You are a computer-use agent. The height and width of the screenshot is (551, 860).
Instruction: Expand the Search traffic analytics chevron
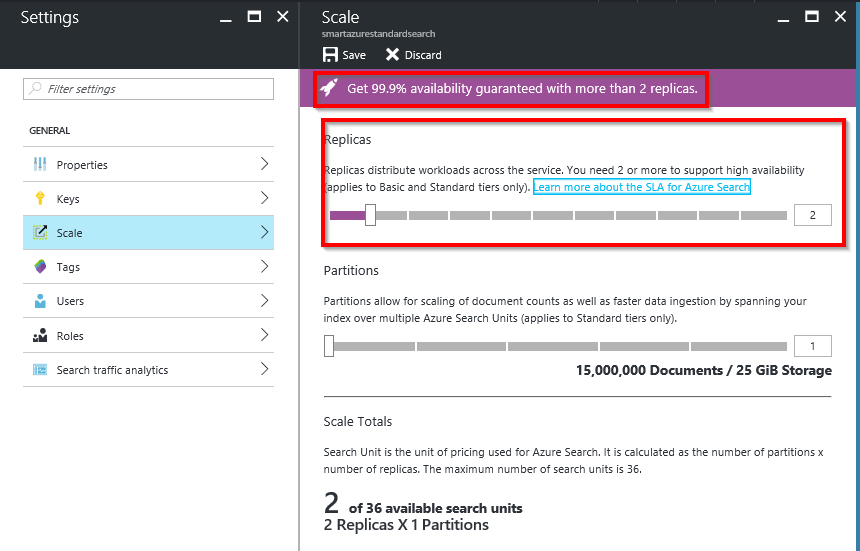tap(264, 370)
